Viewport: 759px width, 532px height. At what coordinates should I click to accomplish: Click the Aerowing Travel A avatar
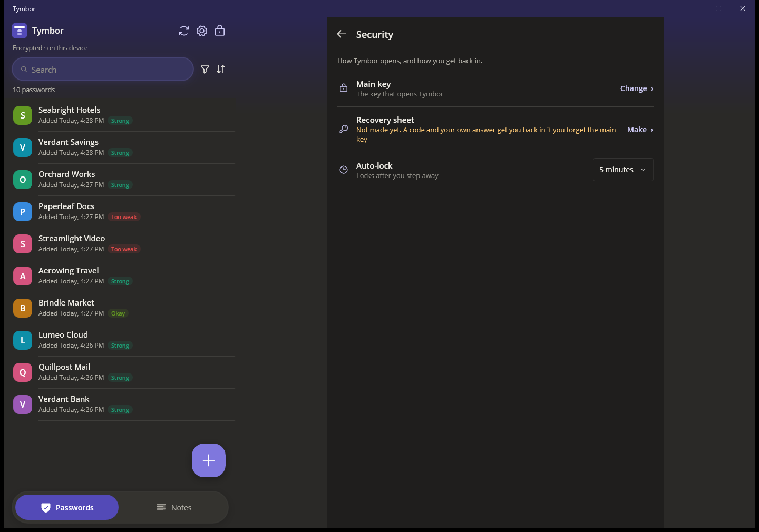click(23, 276)
